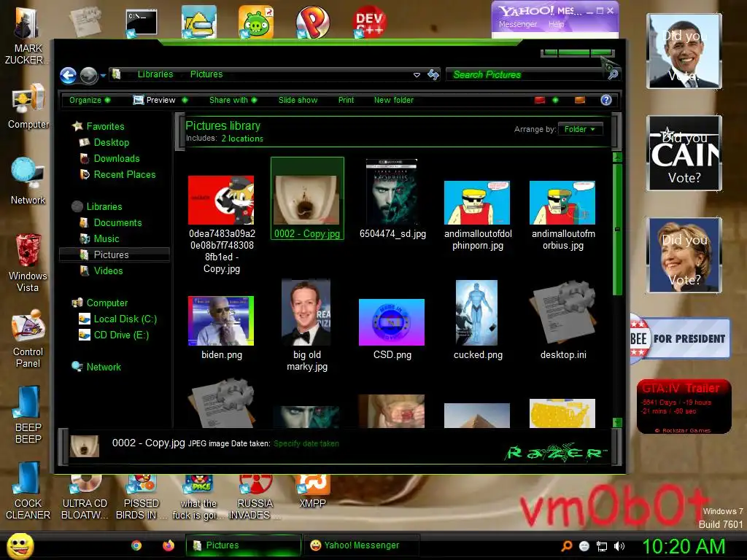Screen dimensions: 747x560
Task: Create a New folder
Action: click(x=393, y=100)
